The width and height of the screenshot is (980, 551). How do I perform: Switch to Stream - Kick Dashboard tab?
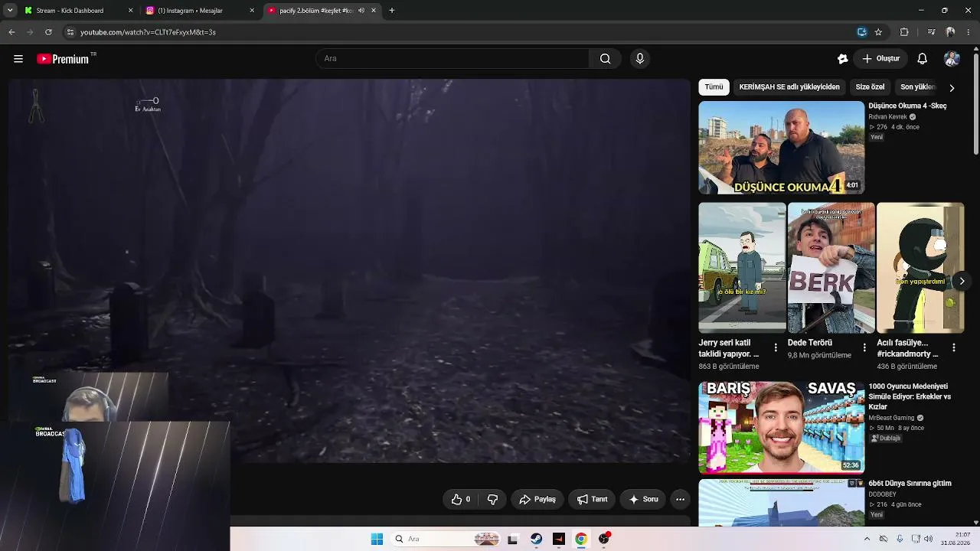[x=77, y=11]
